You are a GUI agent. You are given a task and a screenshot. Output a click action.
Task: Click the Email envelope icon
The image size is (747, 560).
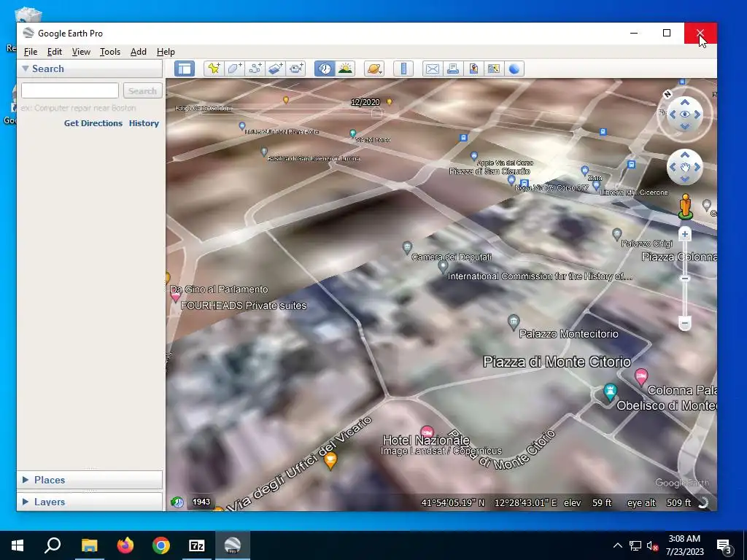(x=433, y=69)
